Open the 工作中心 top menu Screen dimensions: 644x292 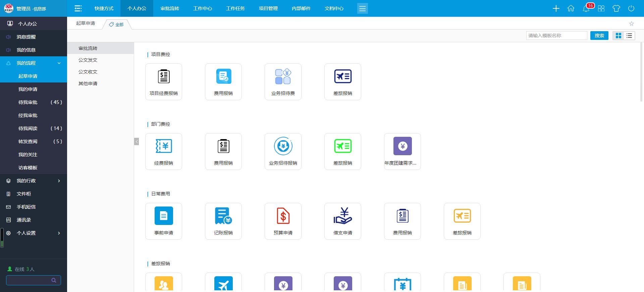[202, 8]
